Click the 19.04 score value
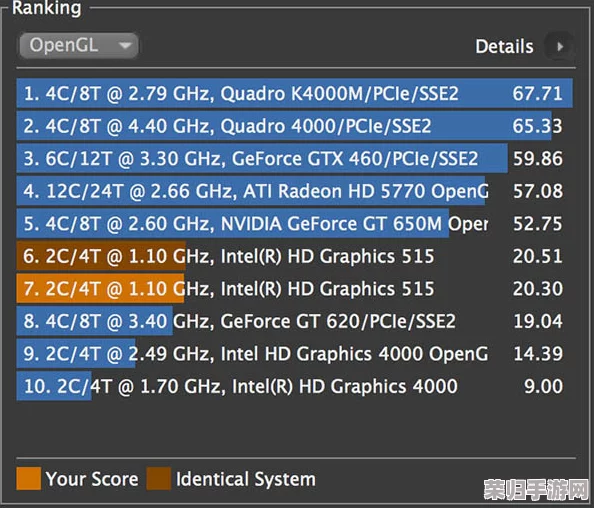Screen dimensions: 594x508 click(538, 322)
